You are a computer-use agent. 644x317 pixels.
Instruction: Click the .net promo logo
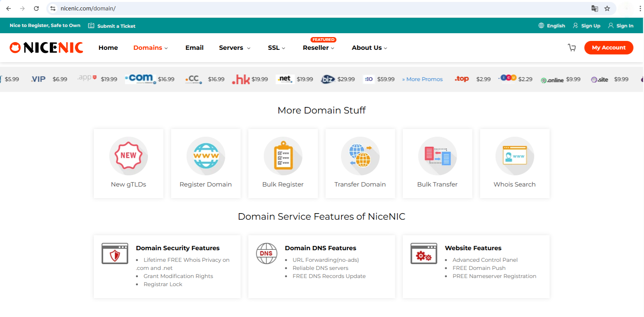click(x=285, y=79)
